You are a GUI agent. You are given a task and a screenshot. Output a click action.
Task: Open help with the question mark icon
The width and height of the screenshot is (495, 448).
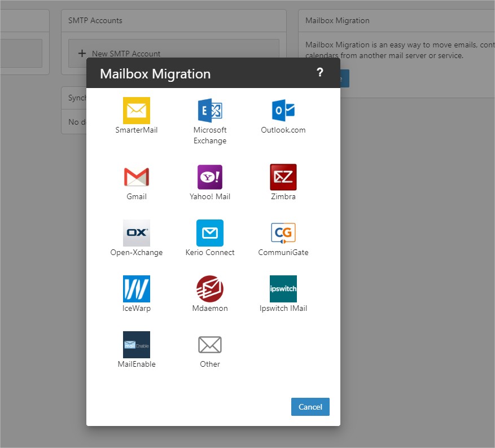click(x=320, y=73)
